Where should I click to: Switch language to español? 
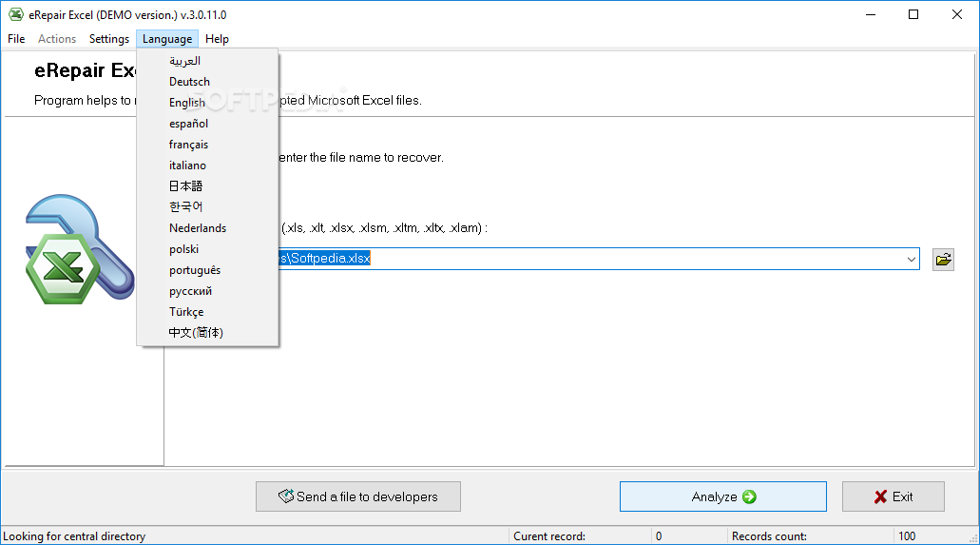[x=207, y=124]
